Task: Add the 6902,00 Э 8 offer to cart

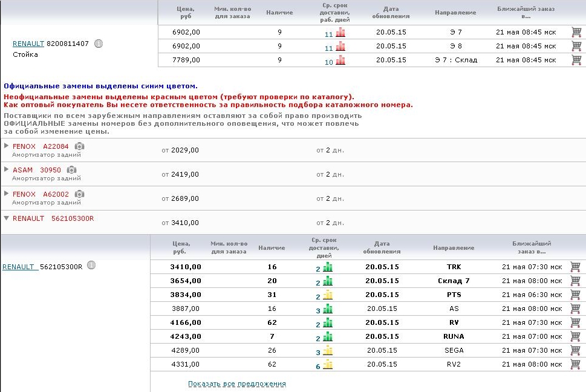Action: [x=576, y=46]
